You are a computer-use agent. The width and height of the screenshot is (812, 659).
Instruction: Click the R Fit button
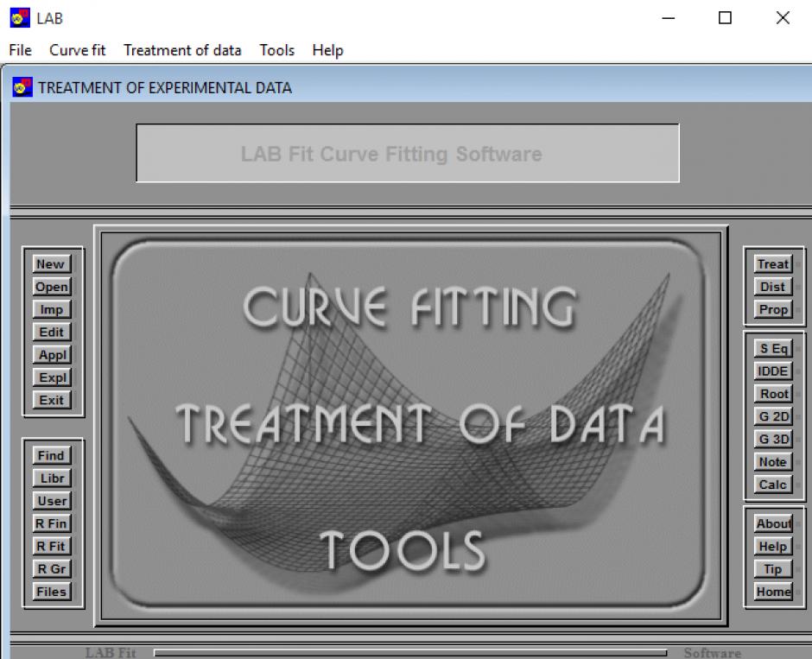coord(51,546)
